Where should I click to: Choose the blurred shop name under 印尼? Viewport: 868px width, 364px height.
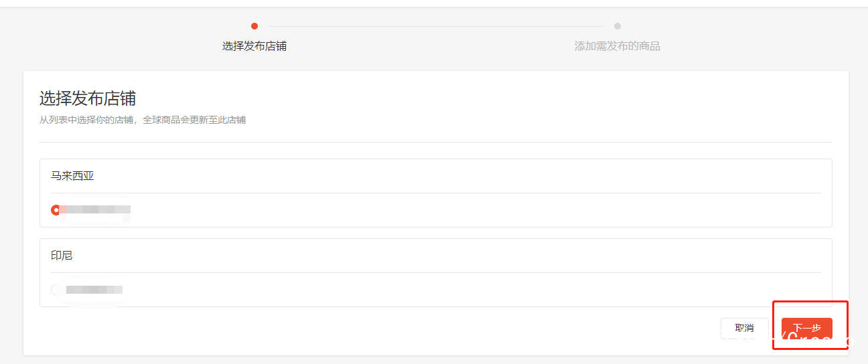[94, 290]
